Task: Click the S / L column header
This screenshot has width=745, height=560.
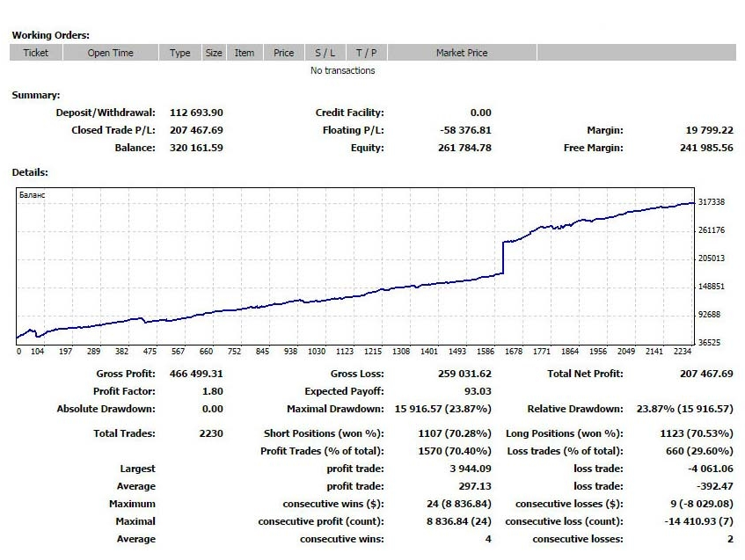Action: [325, 53]
